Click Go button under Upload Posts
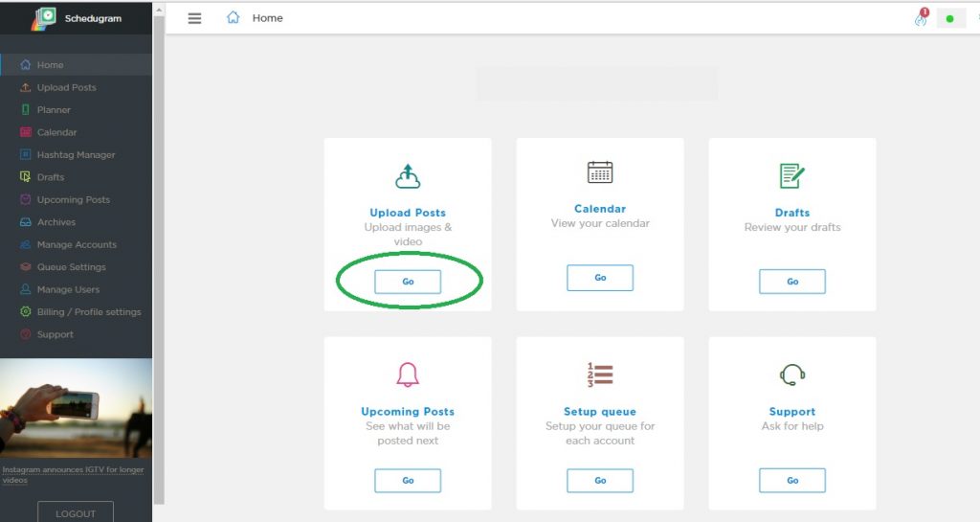This screenshot has height=522, width=980. tap(408, 282)
